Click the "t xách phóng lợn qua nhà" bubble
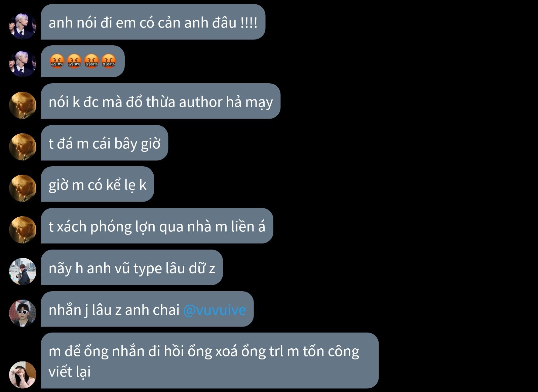Image resolution: width=538 pixels, height=392 pixels. [x=157, y=226]
